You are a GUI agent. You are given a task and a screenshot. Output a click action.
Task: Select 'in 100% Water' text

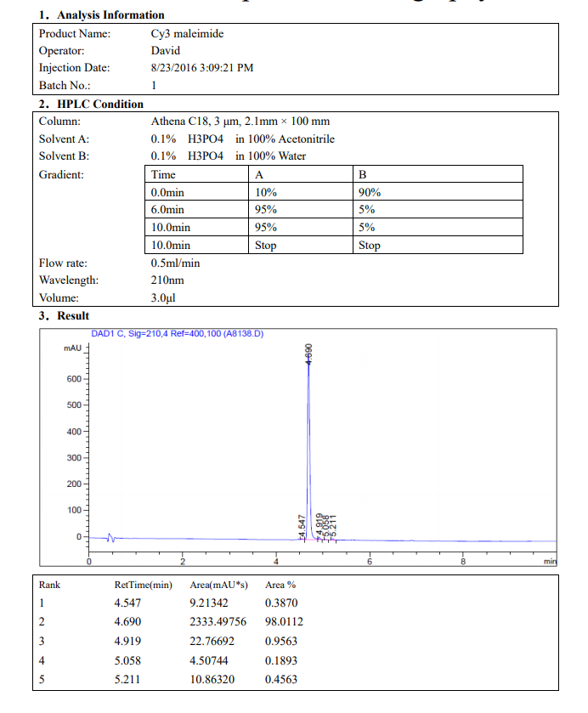point(270,156)
